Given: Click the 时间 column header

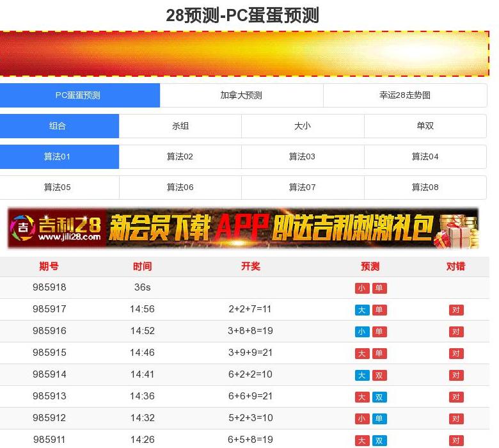Looking at the screenshot, I should 142,266.
